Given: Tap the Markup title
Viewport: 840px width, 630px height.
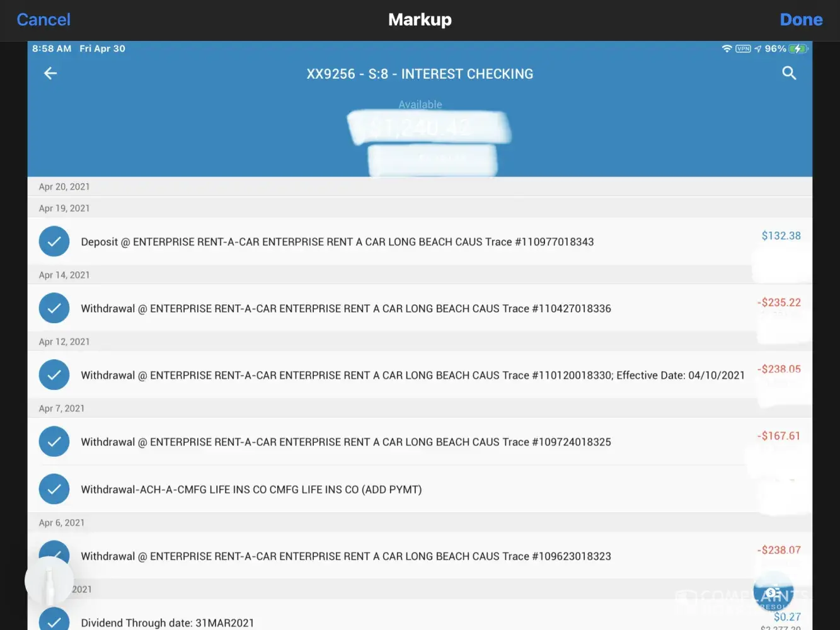Looking at the screenshot, I should pos(420,20).
